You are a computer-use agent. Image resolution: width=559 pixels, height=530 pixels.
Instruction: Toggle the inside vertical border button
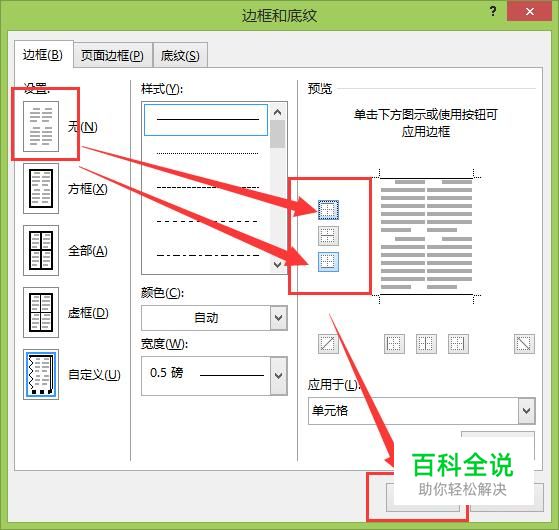(426, 344)
